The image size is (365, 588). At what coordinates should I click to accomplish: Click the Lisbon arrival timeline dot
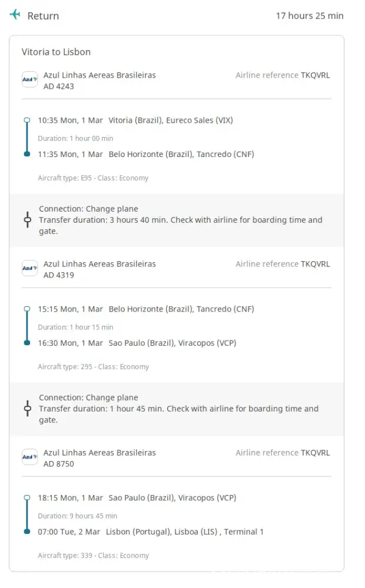[27, 532]
